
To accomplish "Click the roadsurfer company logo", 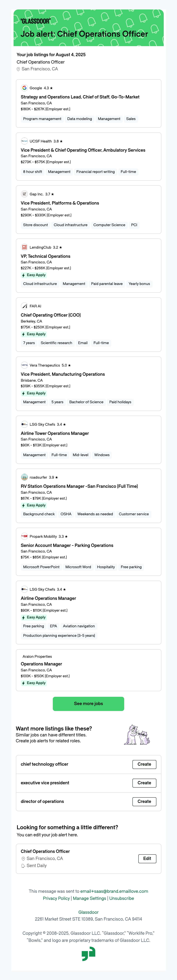I will (x=24, y=477).
